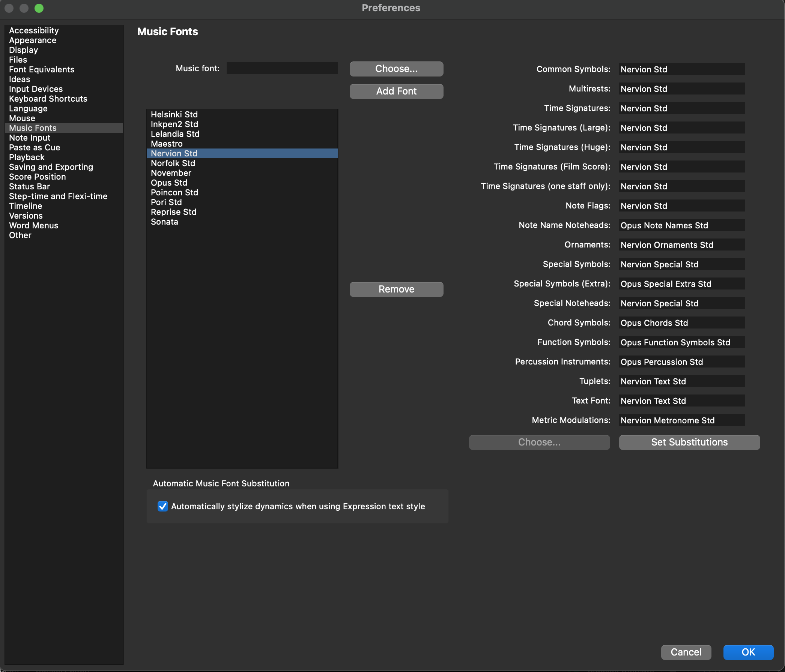Select Reprise Std in font list
The width and height of the screenshot is (785, 672).
(x=242, y=212)
